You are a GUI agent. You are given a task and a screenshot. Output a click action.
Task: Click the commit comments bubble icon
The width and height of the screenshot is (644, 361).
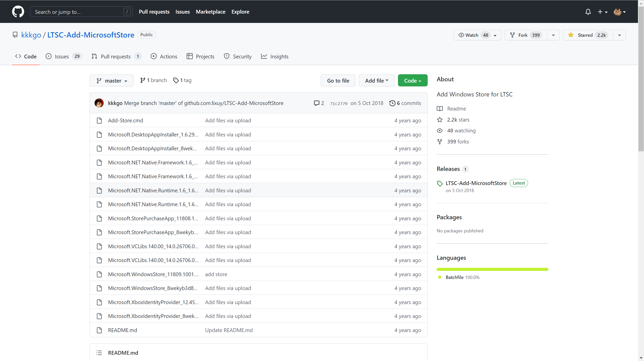point(316,103)
